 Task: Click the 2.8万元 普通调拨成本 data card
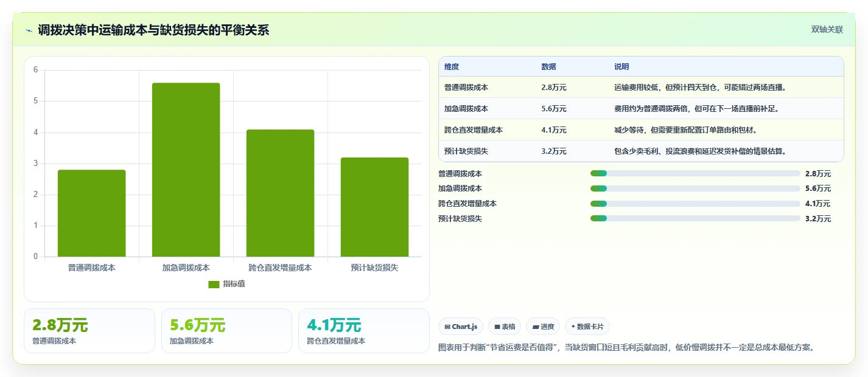(x=89, y=331)
